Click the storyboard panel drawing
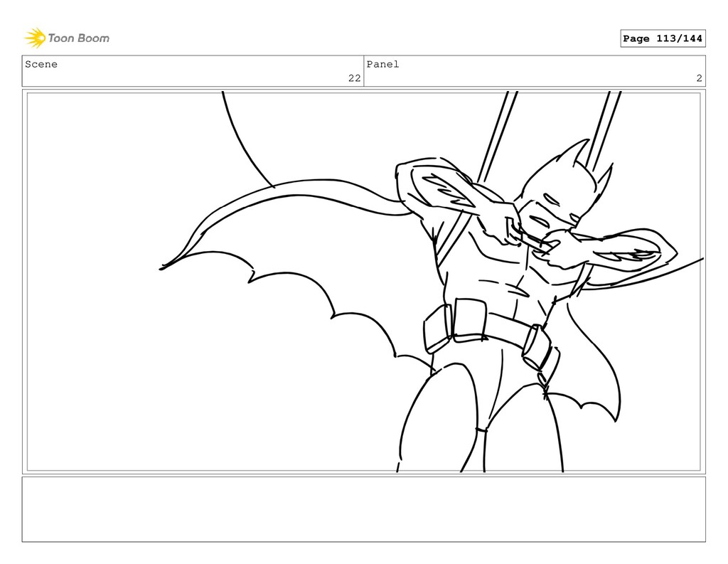Screen dimensions: 728x564 363,282
